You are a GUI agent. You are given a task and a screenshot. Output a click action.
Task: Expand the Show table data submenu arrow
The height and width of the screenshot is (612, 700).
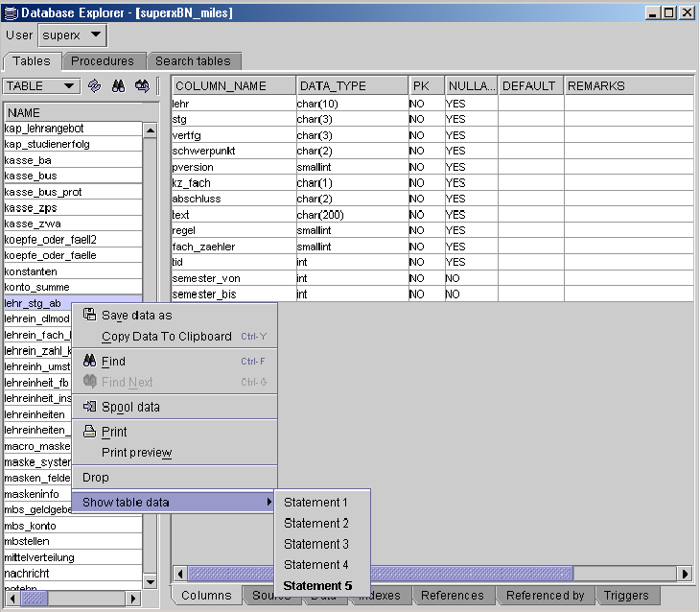pos(268,502)
